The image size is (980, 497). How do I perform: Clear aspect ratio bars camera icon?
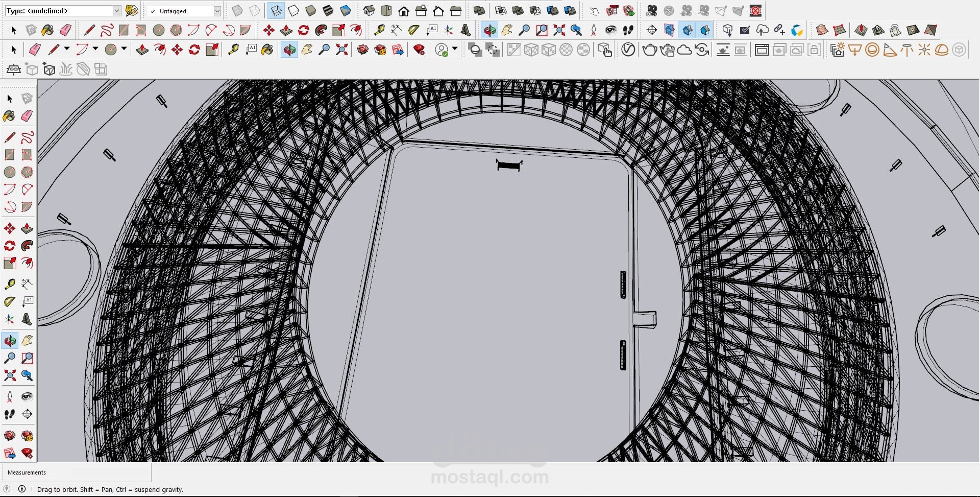(x=756, y=10)
